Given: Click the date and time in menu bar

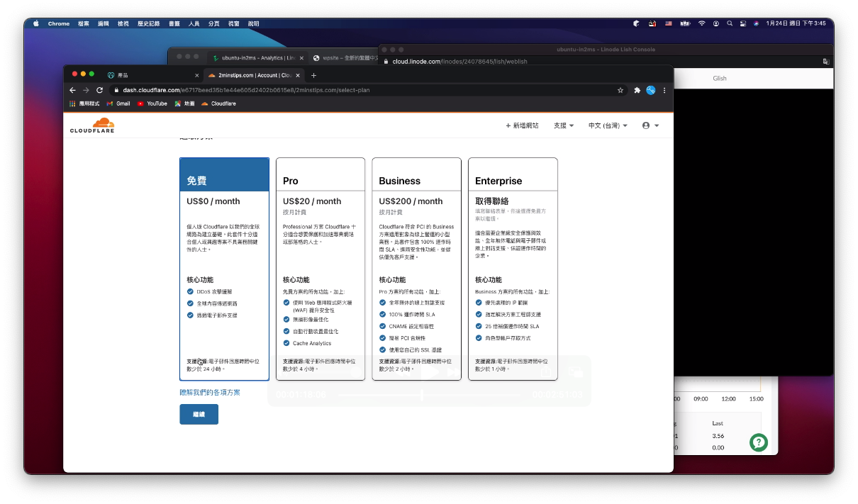Looking at the screenshot, I should pos(796,23).
